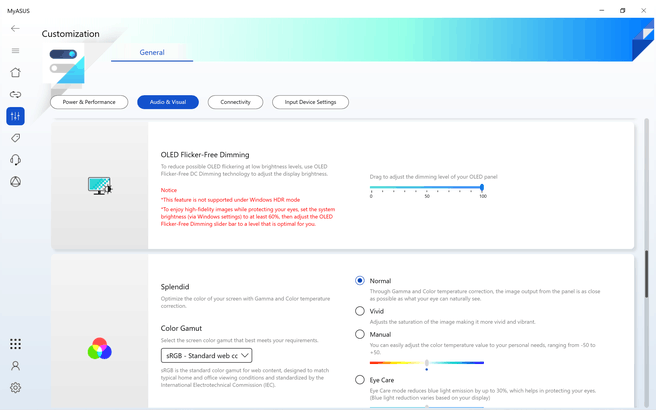Open the user account icon
This screenshot has height=410, width=656.
point(15,366)
